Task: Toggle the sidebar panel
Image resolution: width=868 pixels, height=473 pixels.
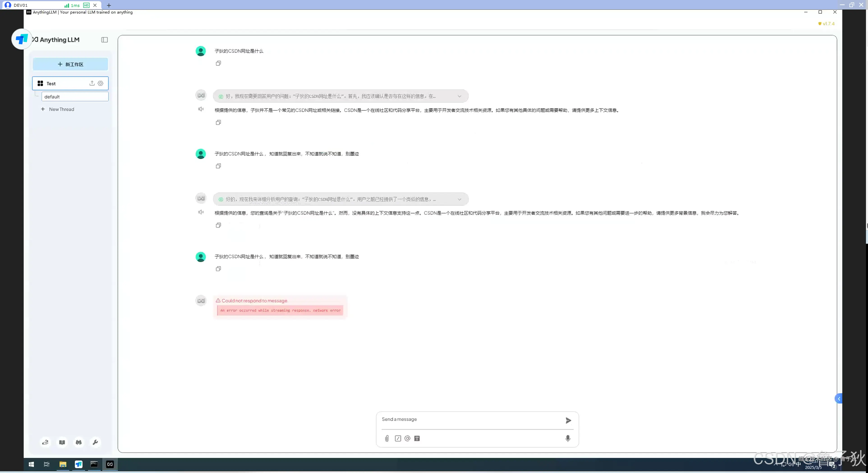Action: 104,40
